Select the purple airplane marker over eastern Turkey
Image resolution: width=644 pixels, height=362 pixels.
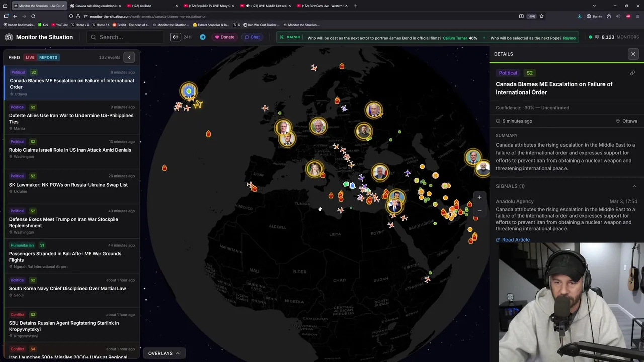(x=407, y=173)
